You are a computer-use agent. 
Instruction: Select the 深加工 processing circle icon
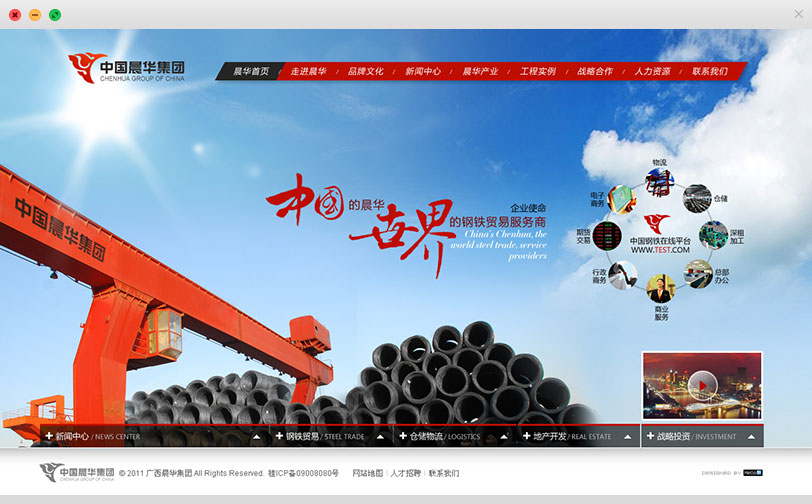[711, 235]
